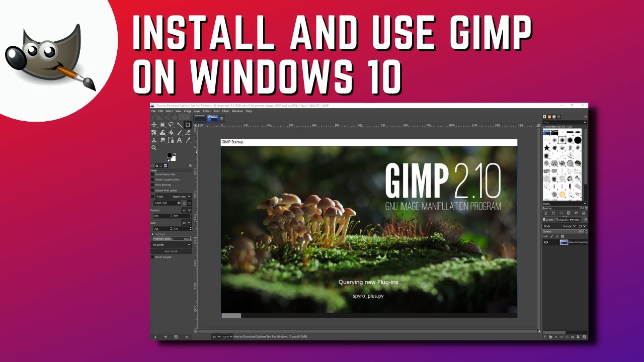Adjust the layer Opacity slider

565,231
